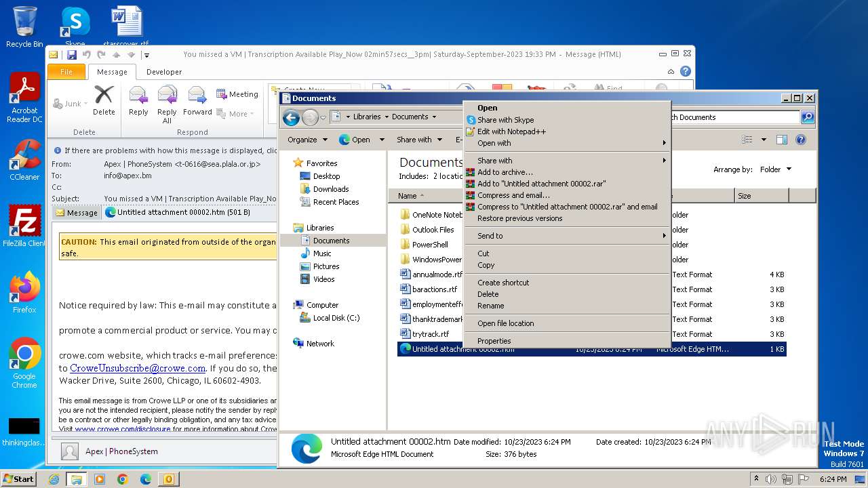Select Add to archive... in the context menu
The image size is (868, 488).
point(567,172)
